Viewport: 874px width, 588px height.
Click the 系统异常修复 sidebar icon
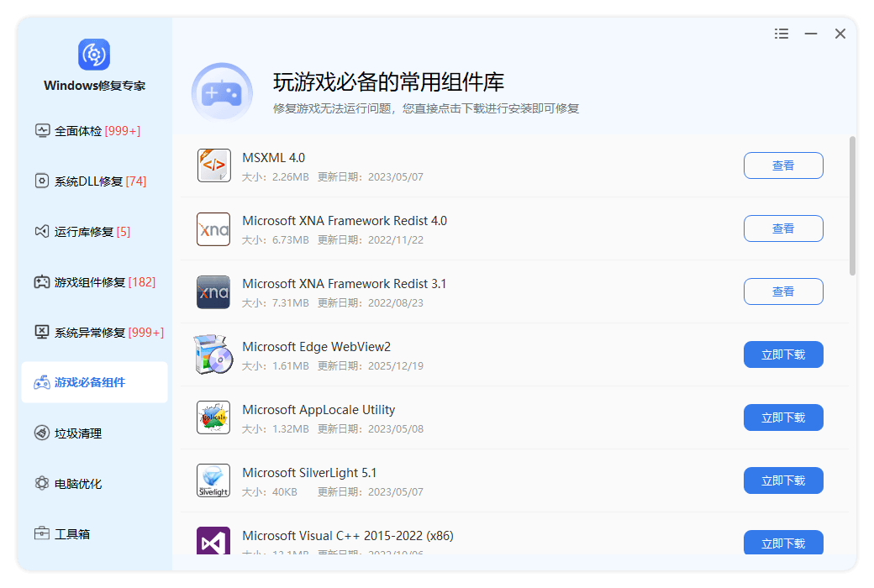[x=42, y=332]
